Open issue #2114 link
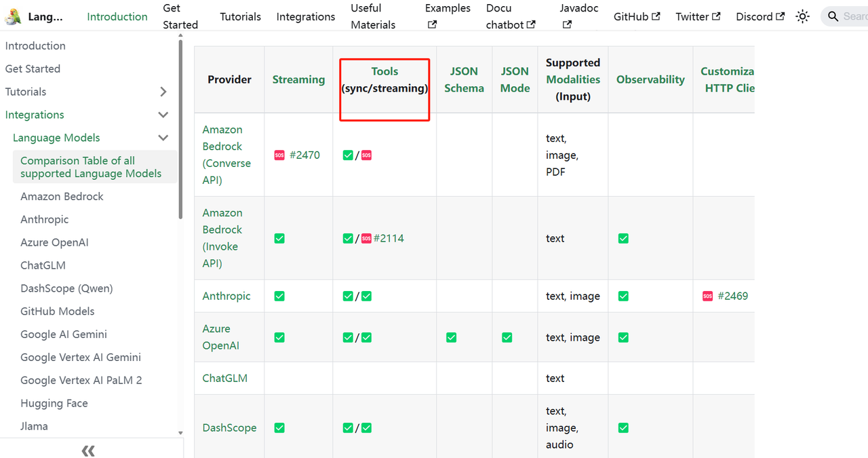Screen dimensions: 868x458 pos(389,238)
